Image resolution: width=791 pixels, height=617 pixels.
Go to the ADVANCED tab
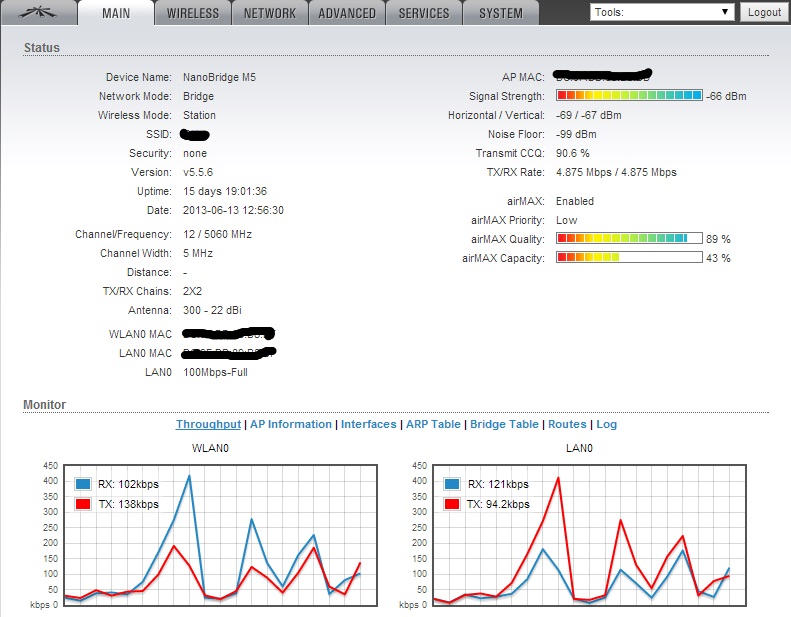tap(347, 13)
